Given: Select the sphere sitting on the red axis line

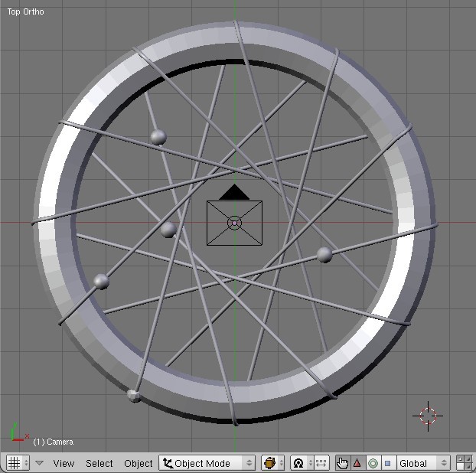Looking at the screenshot, I should [x=168, y=230].
